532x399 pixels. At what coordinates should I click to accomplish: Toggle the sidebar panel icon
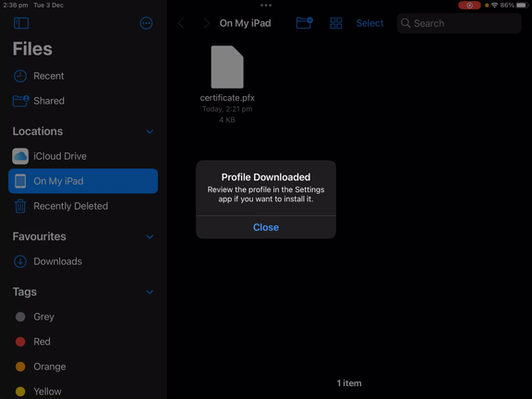21,23
